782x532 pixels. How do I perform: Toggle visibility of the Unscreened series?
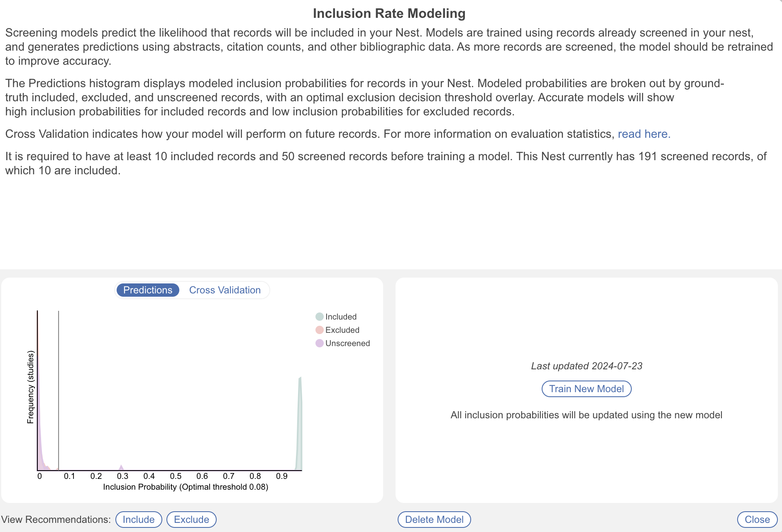[347, 343]
